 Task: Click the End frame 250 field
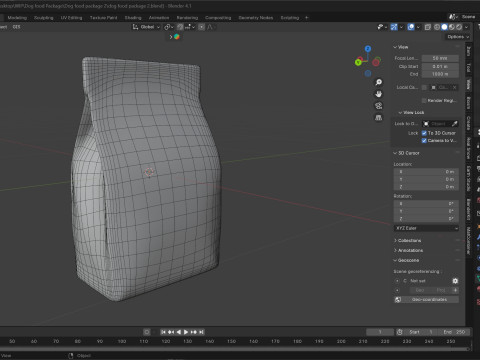pyautogui.click(x=454, y=332)
